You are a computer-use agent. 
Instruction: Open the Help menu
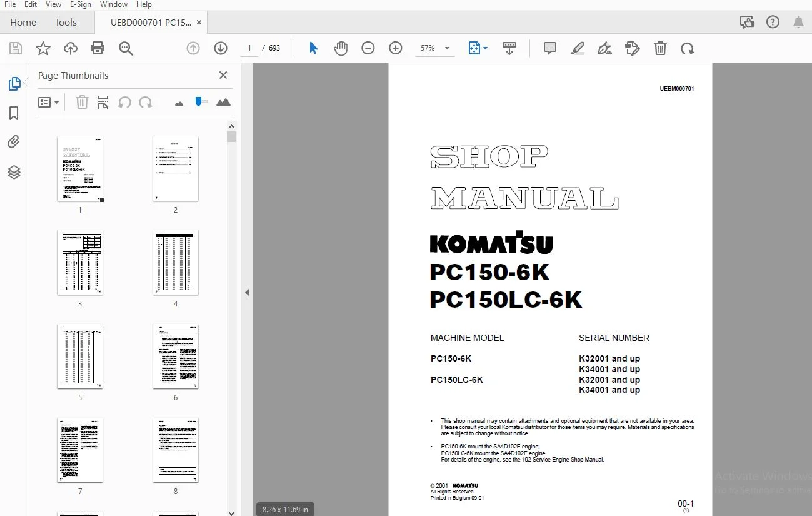coord(144,4)
